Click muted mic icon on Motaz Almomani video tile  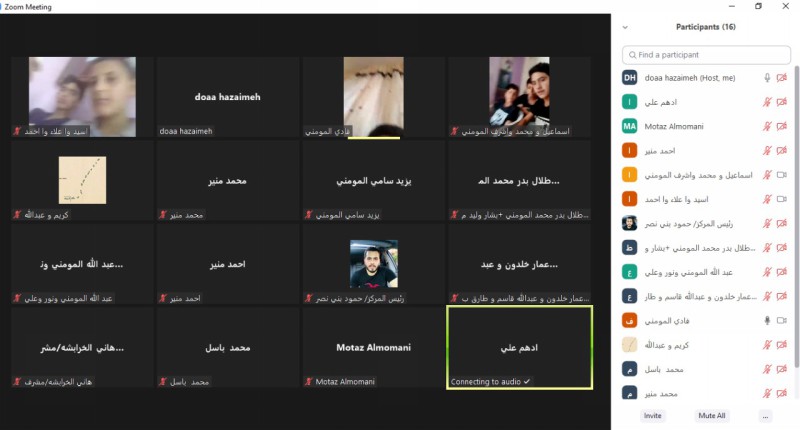coord(309,382)
